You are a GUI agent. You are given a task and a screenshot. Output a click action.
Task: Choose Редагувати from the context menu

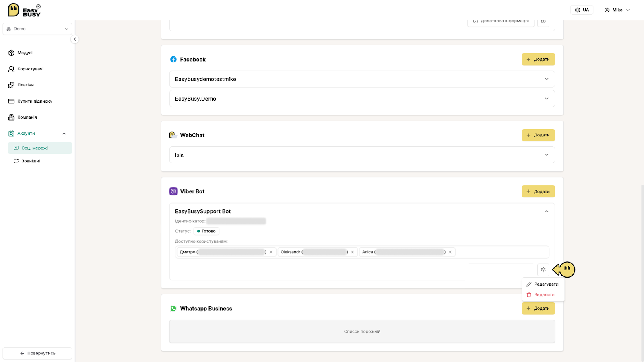pyautogui.click(x=543, y=284)
